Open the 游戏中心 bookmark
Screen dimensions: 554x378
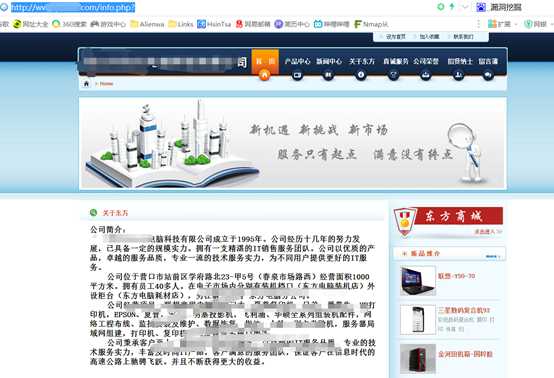[x=108, y=24]
